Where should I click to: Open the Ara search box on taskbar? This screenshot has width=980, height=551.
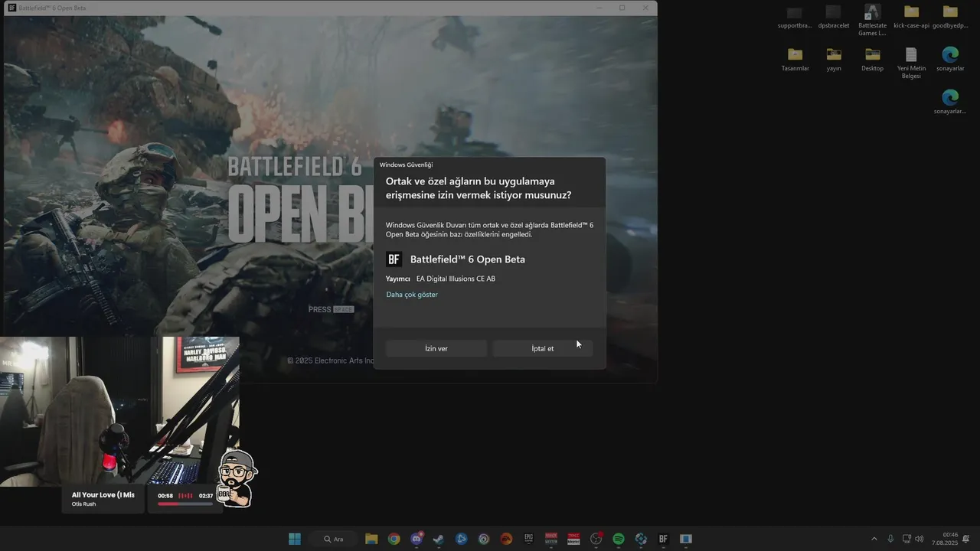pos(333,539)
